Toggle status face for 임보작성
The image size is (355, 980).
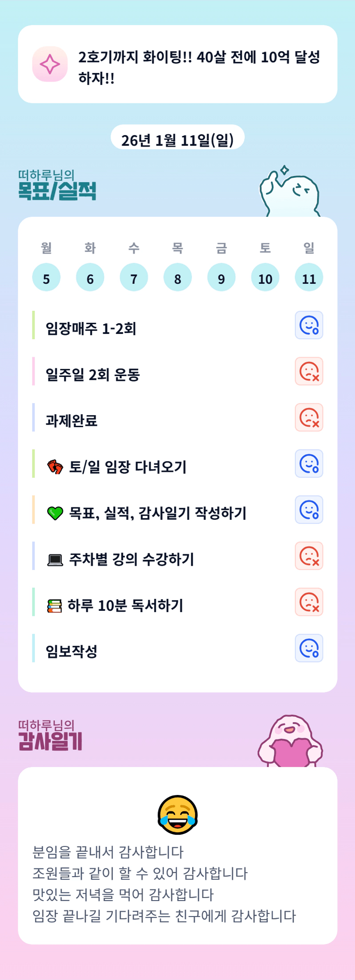pos(309,648)
